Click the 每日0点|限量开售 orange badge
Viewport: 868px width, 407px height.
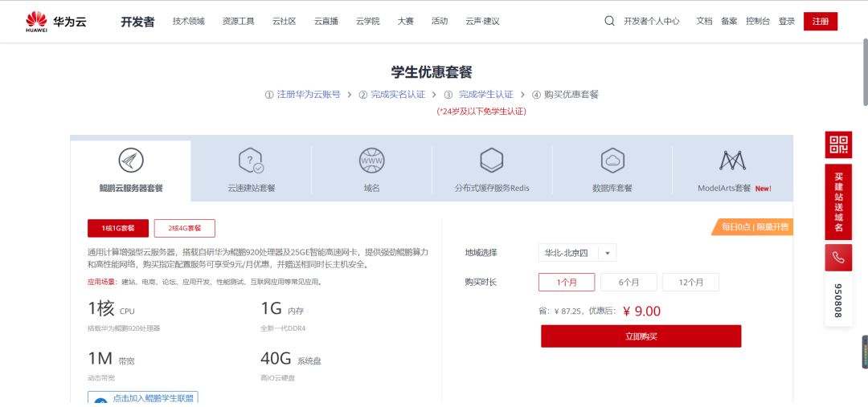754,226
